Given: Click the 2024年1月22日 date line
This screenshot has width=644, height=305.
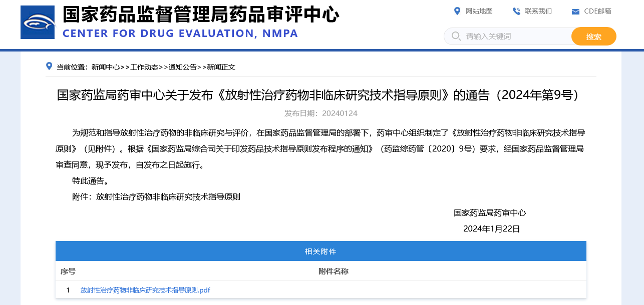Looking at the screenshot, I should click(x=492, y=229).
